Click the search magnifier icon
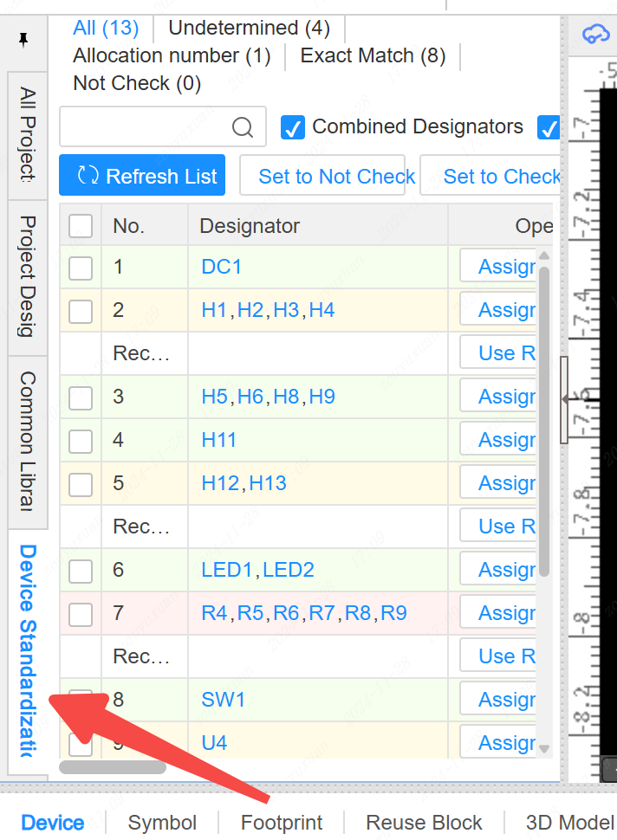The width and height of the screenshot is (617, 840). point(243,128)
